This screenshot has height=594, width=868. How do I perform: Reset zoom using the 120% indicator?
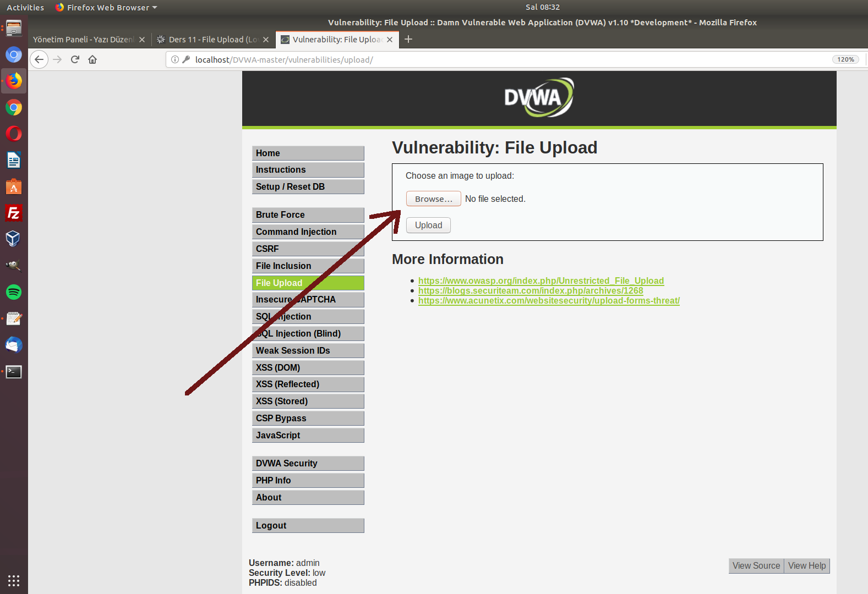[x=845, y=59]
